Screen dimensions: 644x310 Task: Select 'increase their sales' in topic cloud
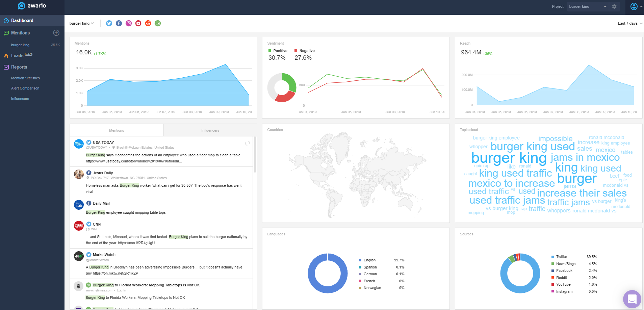582,193
